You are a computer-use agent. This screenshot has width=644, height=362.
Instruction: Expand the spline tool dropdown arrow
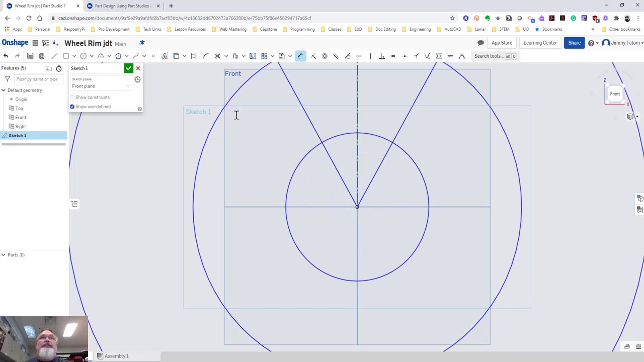[144, 56]
